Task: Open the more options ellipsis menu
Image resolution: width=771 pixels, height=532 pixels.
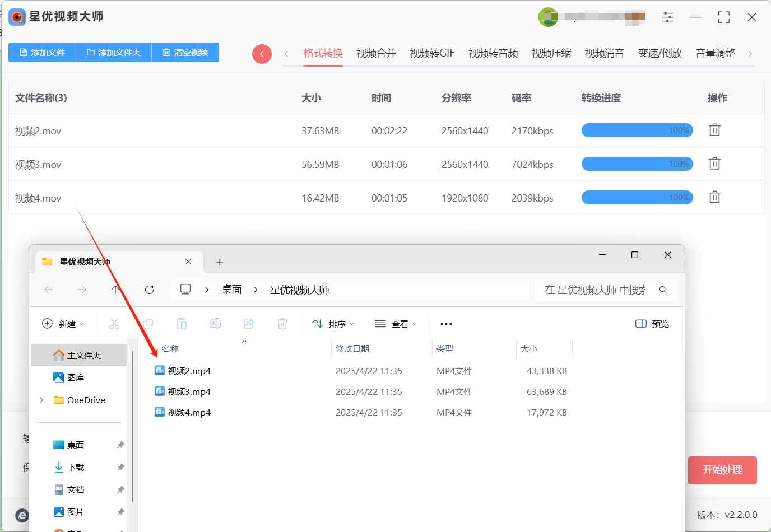Action: click(446, 324)
